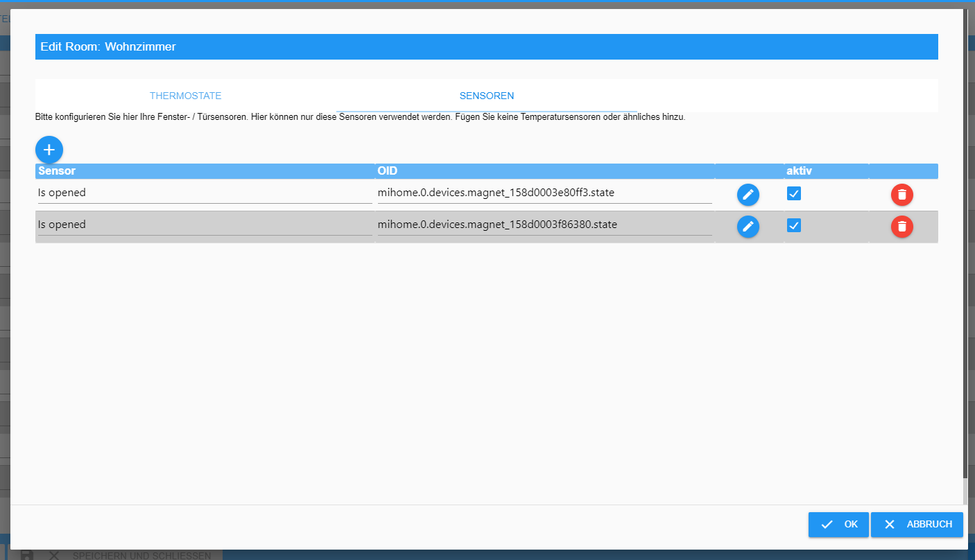975x560 pixels.
Task: Cancel with the Abbruch button
Action: coord(917,525)
